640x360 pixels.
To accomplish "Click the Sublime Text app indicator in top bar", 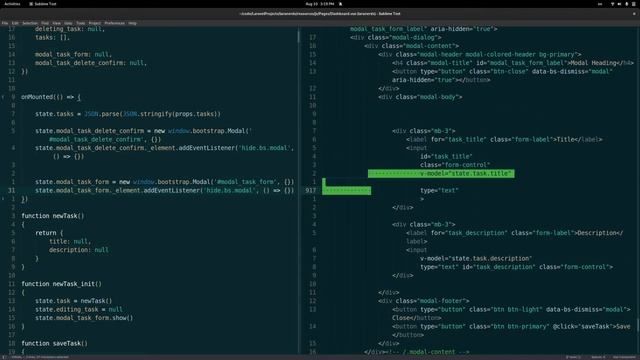I will 43,4.
